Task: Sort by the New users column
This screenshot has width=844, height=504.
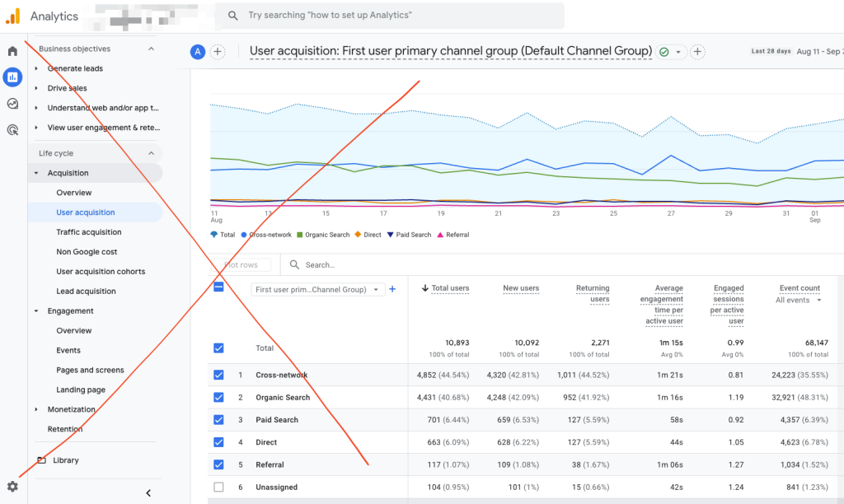Action: click(522, 287)
